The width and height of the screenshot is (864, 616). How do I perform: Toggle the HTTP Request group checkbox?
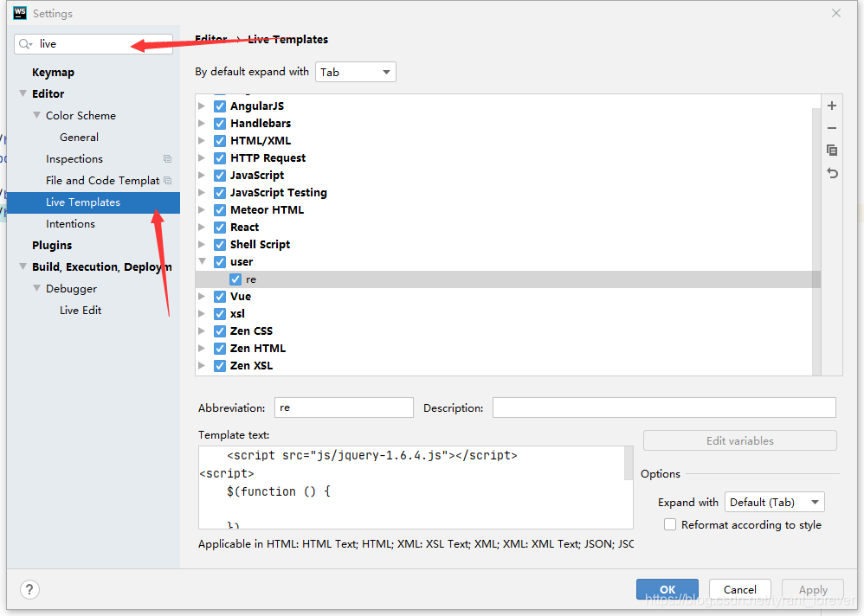[220, 158]
